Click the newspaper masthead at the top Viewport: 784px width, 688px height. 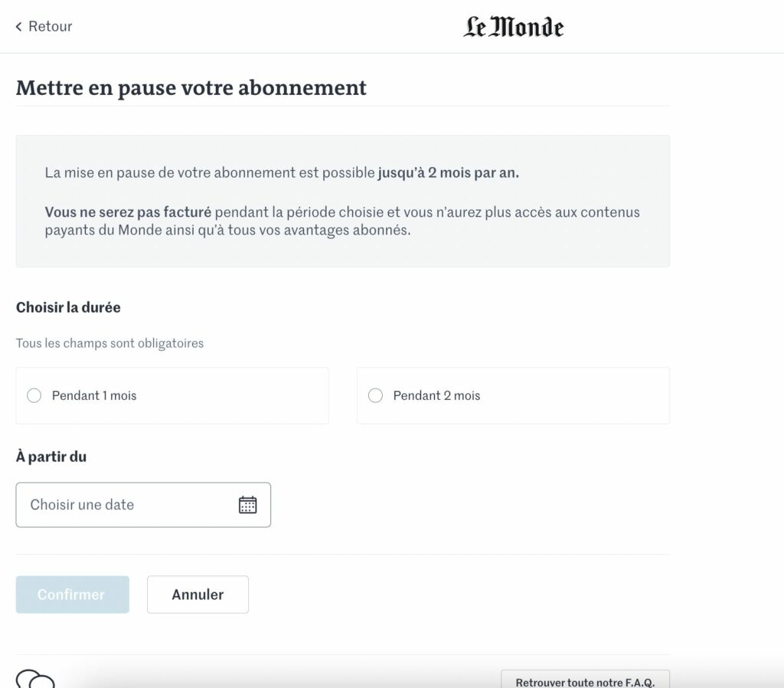(x=511, y=26)
